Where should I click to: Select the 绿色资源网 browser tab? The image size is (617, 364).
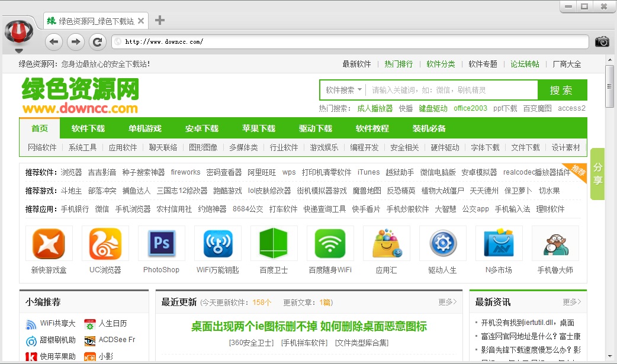91,20
